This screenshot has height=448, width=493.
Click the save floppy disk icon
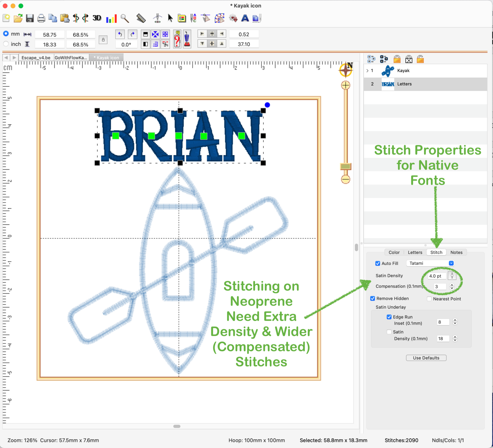coord(30,18)
